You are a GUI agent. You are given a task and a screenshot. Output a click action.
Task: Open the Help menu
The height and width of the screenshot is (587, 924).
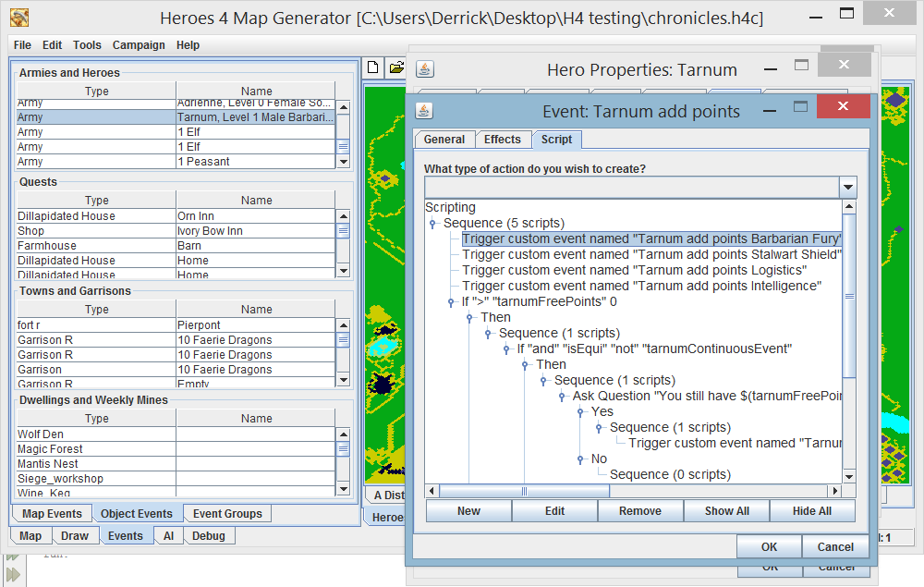click(x=188, y=44)
